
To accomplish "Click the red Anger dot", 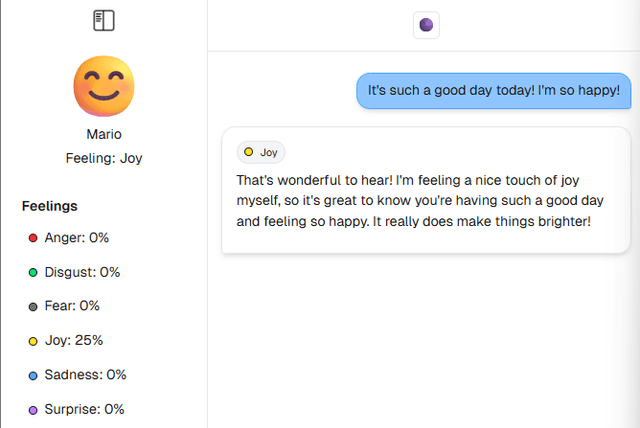I will tap(33, 238).
